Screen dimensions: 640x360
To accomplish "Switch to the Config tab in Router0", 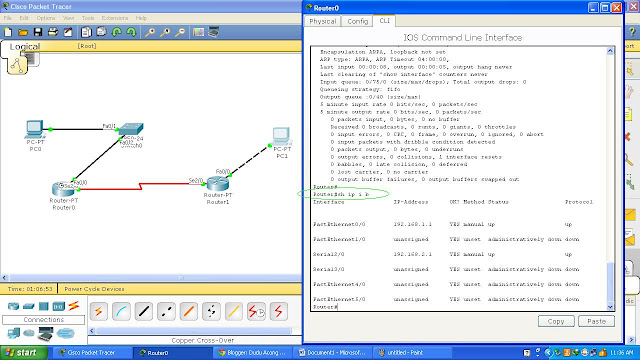I will (x=358, y=21).
